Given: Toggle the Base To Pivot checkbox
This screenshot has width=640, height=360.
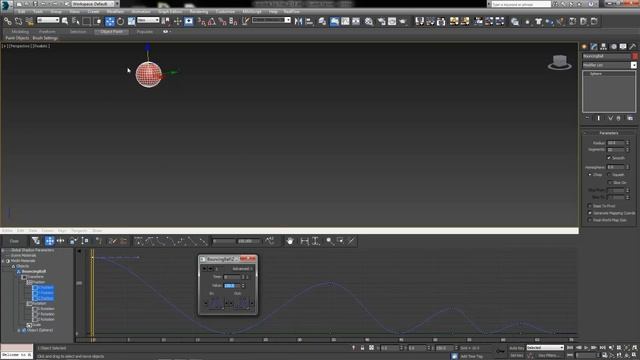Looking at the screenshot, I should click(590, 206).
